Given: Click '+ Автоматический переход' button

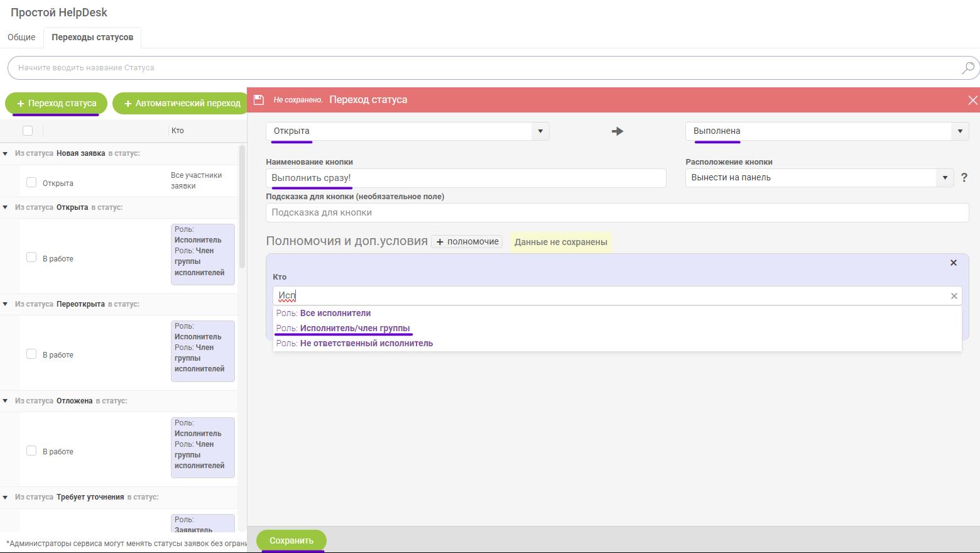Looking at the screenshot, I should [182, 103].
